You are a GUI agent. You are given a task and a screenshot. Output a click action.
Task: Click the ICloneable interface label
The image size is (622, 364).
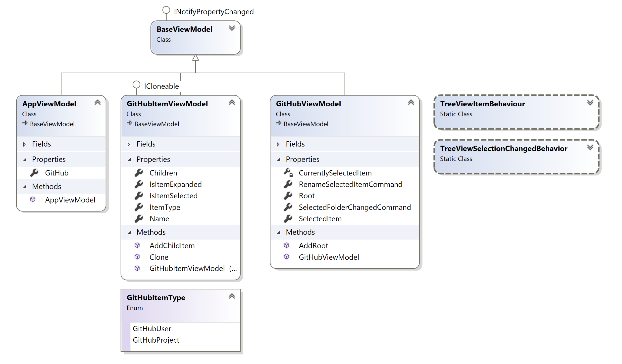click(x=161, y=86)
